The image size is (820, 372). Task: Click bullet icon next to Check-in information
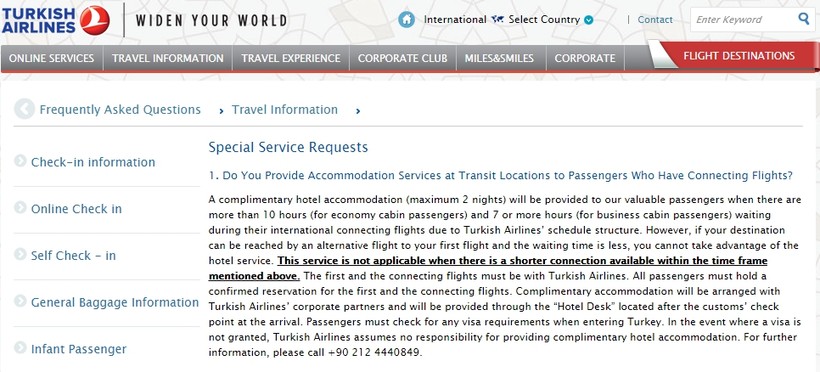(x=20, y=161)
